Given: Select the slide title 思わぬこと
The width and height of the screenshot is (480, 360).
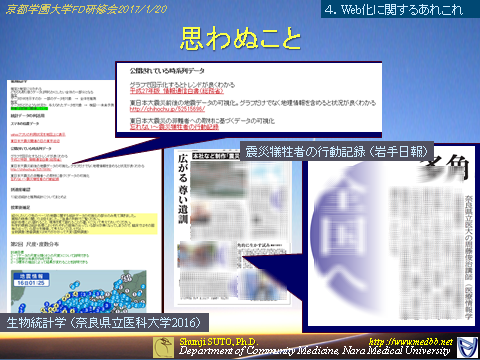Looking at the screenshot, I should pyautogui.click(x=240, y=39).
